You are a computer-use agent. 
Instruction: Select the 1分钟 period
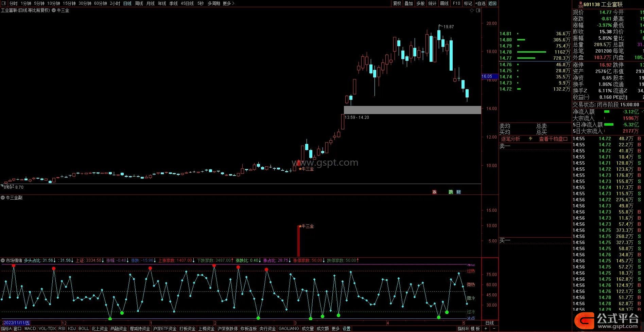pos(26,3)
